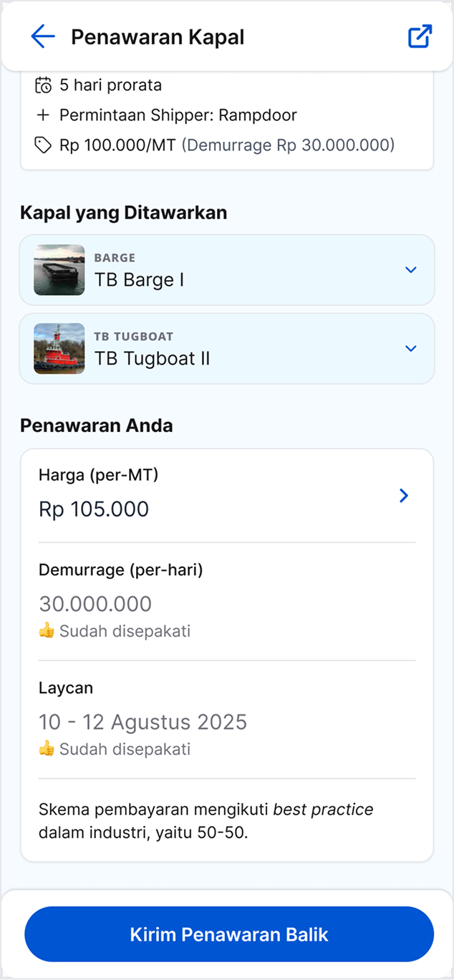Tap the Penawaran Kapal page title

(158, 37)
